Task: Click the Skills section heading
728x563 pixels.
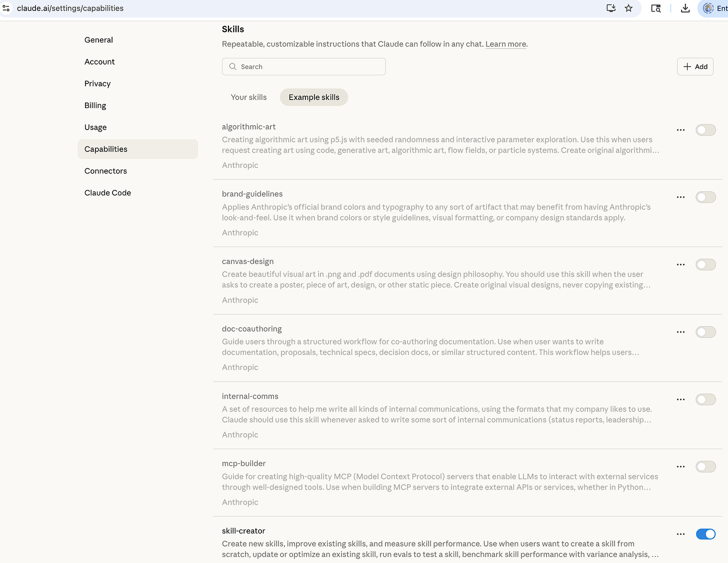Action: (x=233, y=29)
